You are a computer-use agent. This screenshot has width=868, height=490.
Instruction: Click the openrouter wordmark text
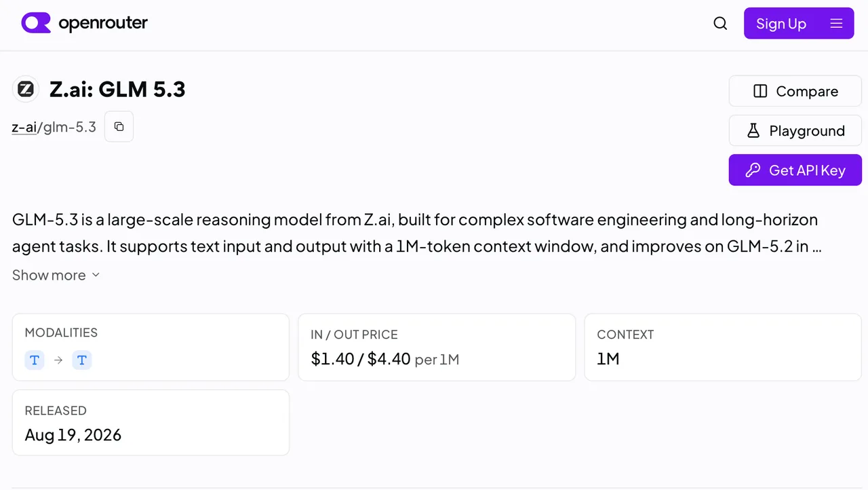tap(103, 24)
